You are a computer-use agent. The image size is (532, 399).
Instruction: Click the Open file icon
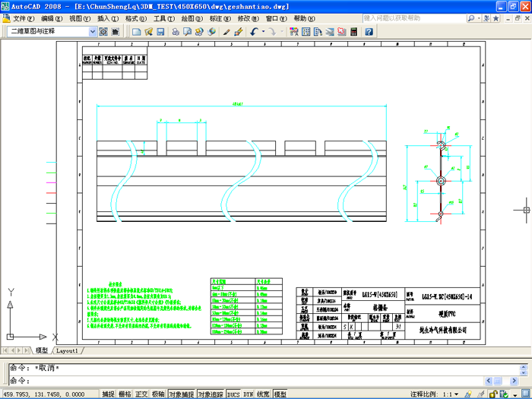click(x=148, y=32)
